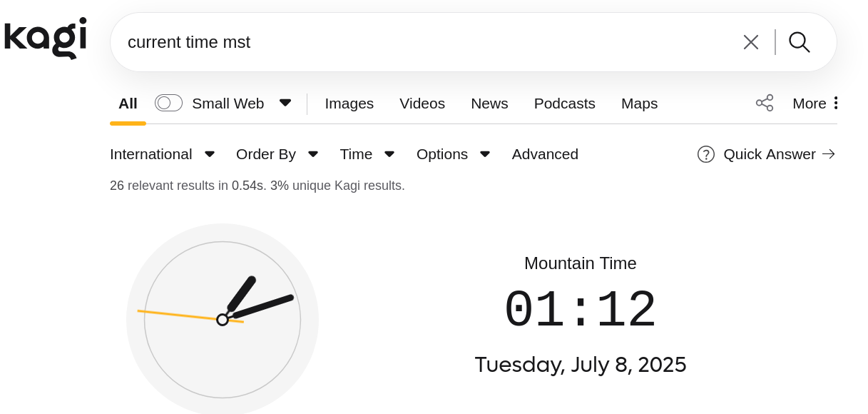
Task: Go to the Maps tab
Action: click(x=639, y=103)
